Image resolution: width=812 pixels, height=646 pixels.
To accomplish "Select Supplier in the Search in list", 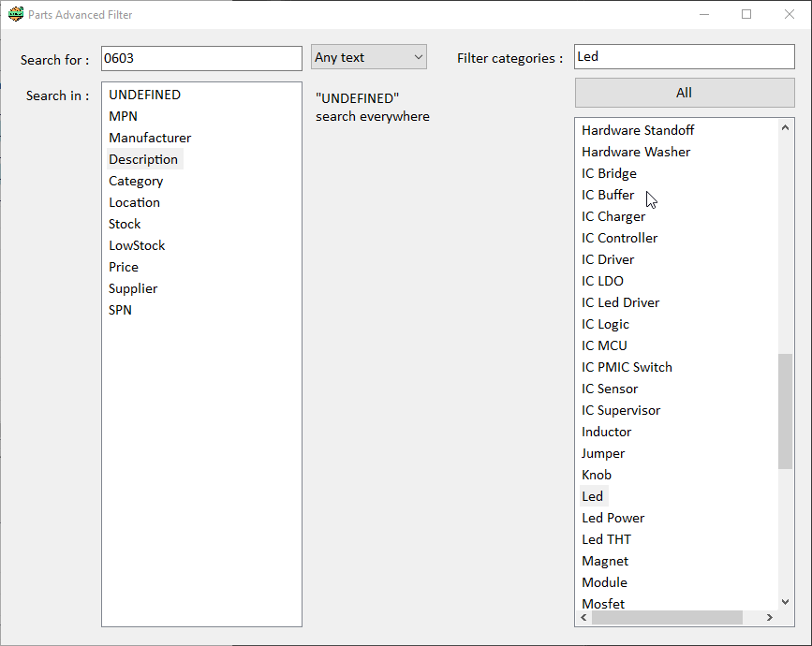I will tap(132, 288).
